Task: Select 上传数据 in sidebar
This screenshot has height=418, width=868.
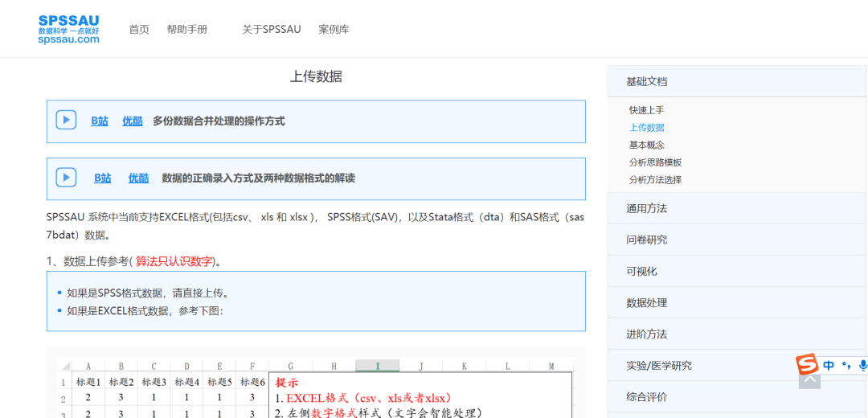Action: 646,127
